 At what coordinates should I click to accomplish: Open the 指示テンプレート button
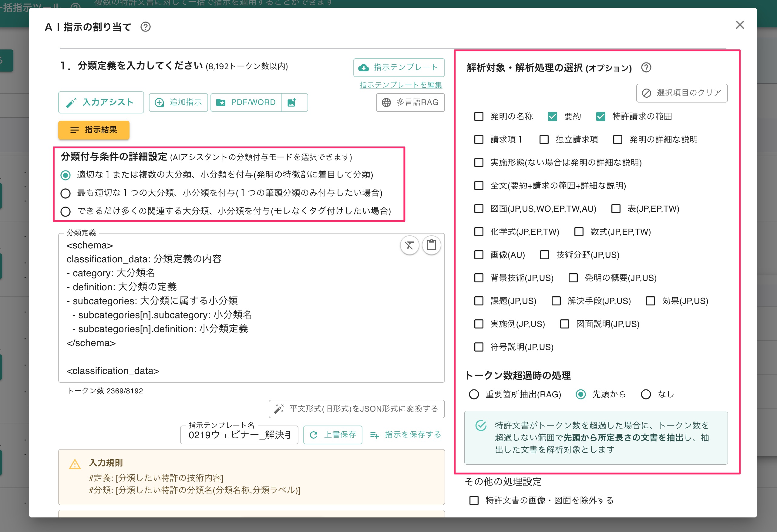point(399,68)
